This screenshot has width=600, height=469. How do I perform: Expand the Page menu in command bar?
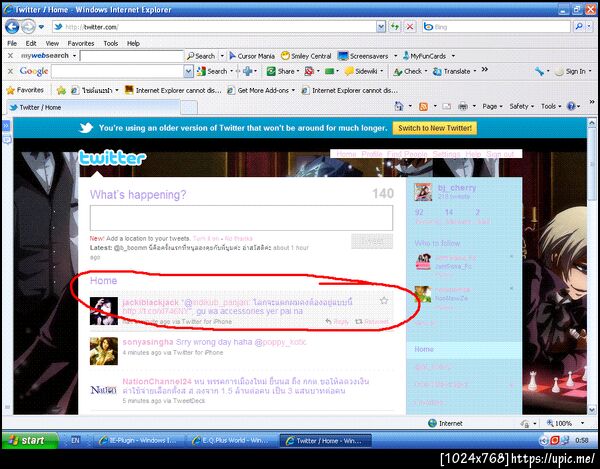tap(492, 106)
